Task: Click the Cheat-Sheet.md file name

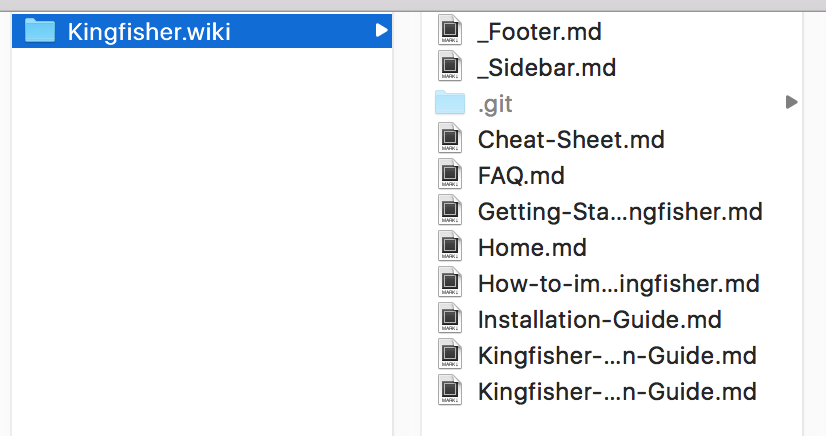Action: pyautogui.click(x=571, y=140)
